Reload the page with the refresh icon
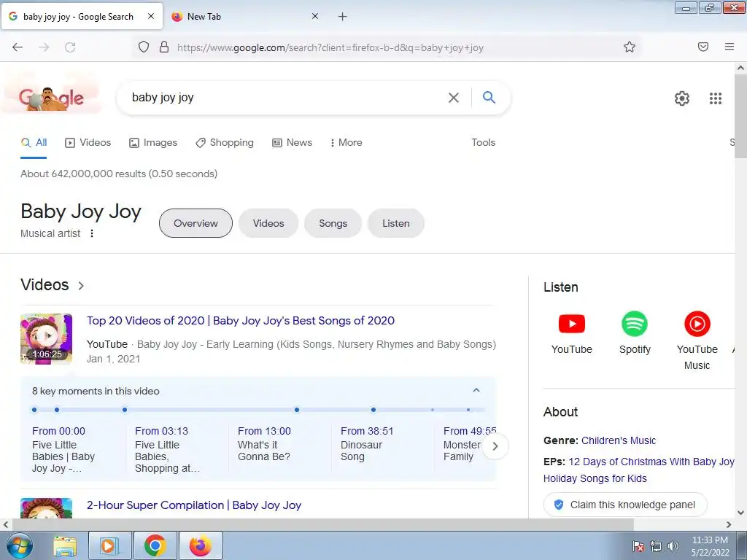747x560 pixels. point(70,47)
